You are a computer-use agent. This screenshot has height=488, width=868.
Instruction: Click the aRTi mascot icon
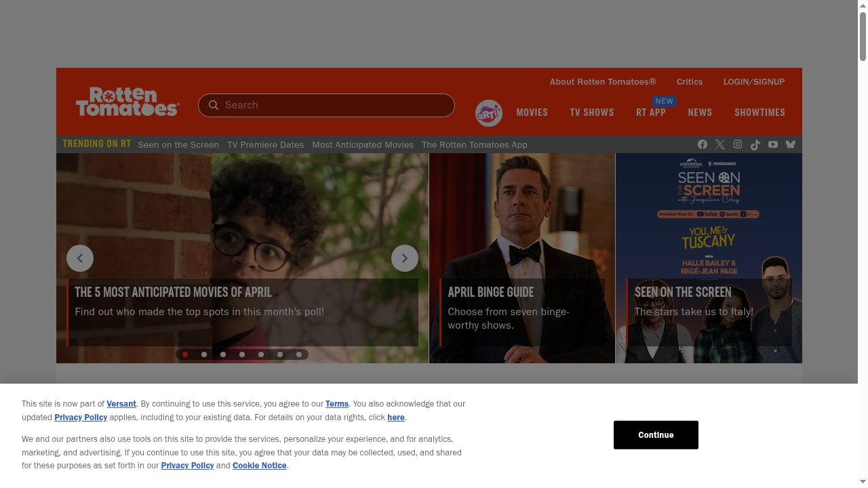(x=488, y=113)
